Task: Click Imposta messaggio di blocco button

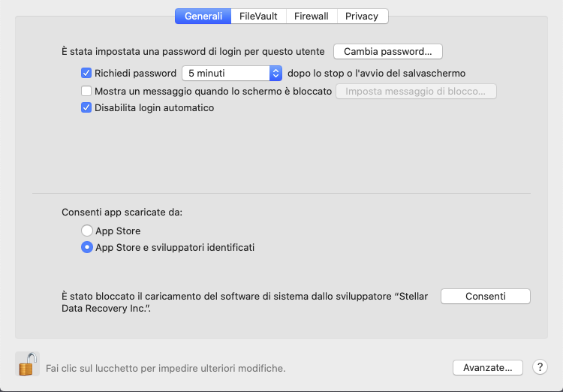Action: point(416,92)
